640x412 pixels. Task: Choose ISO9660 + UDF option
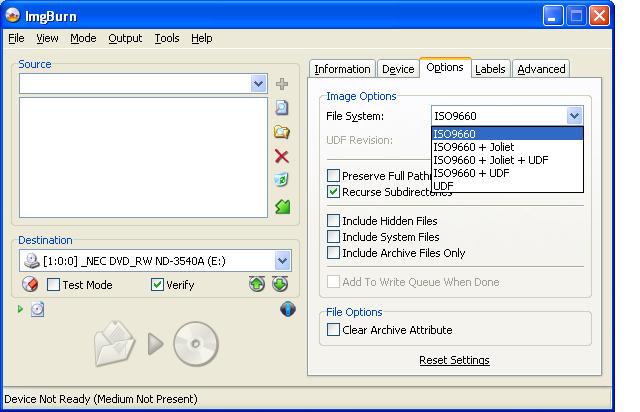point(507,173)
